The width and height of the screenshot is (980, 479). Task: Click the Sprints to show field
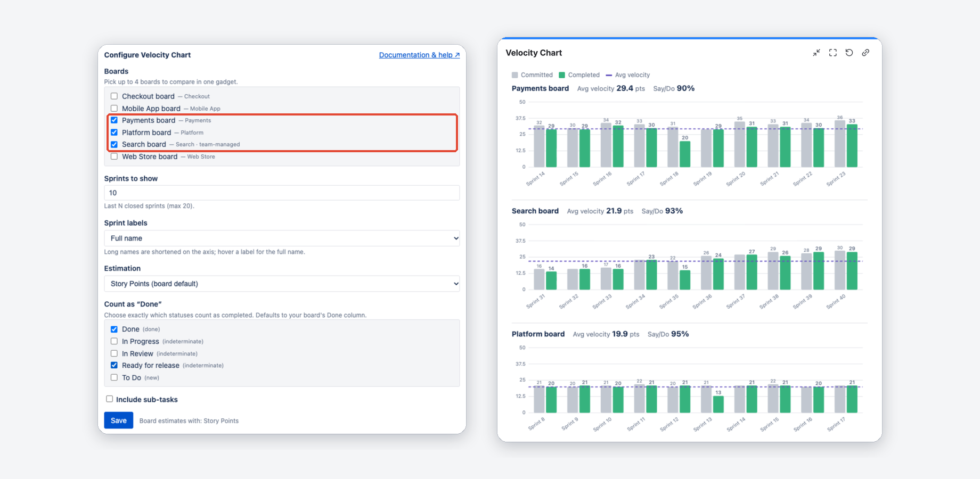(282, 193)
